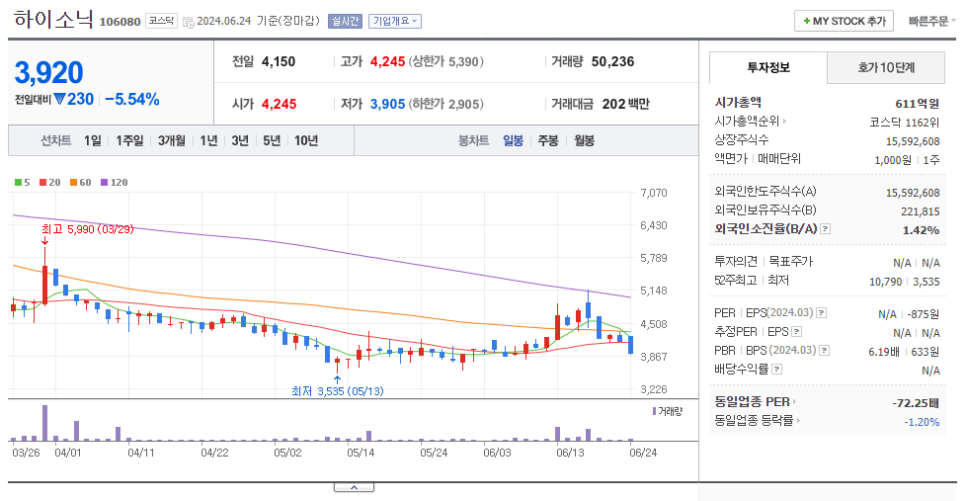The image size is (966, 501).
Task: Click the 거래대금 value 202 백만
Action: 625,104
